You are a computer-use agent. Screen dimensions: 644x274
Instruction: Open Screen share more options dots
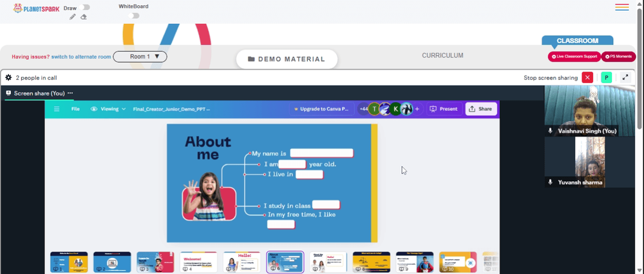tap(70, 93)
